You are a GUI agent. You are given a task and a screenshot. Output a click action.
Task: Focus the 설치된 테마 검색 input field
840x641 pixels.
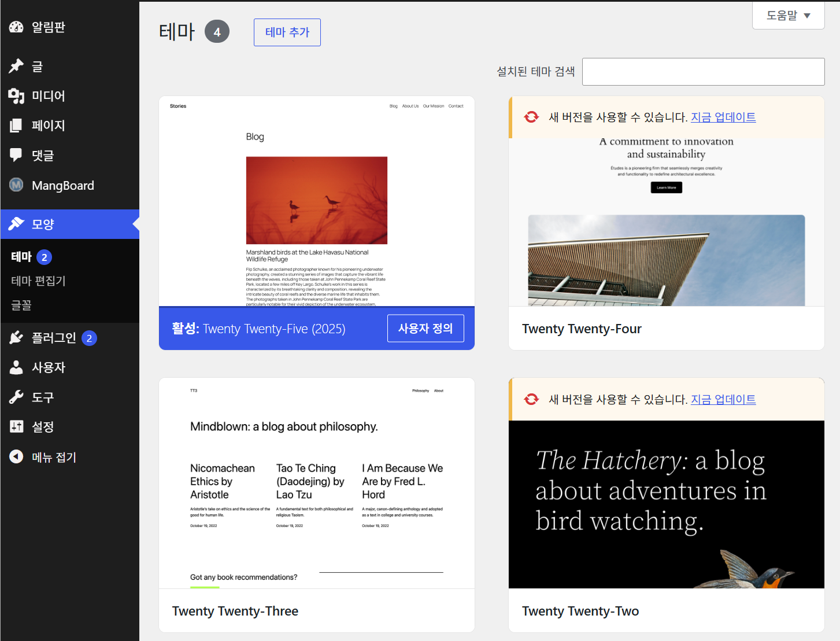point(704,72)
